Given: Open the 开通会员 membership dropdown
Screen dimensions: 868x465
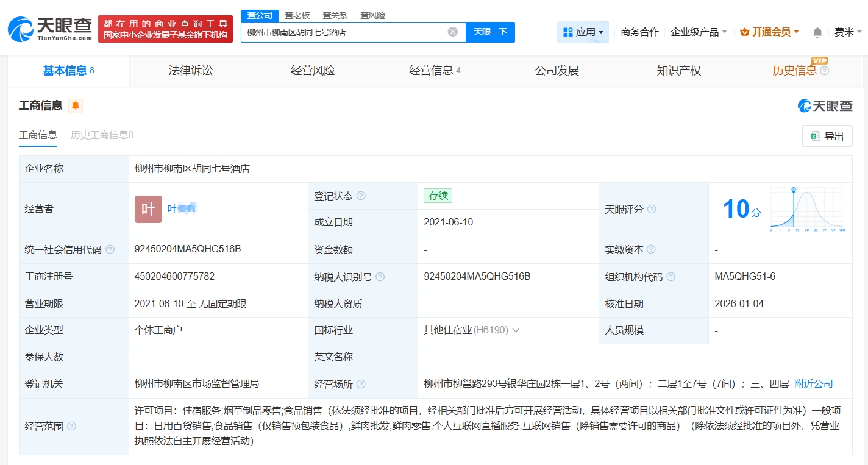Looking at the screenshot, I should 769,32.
